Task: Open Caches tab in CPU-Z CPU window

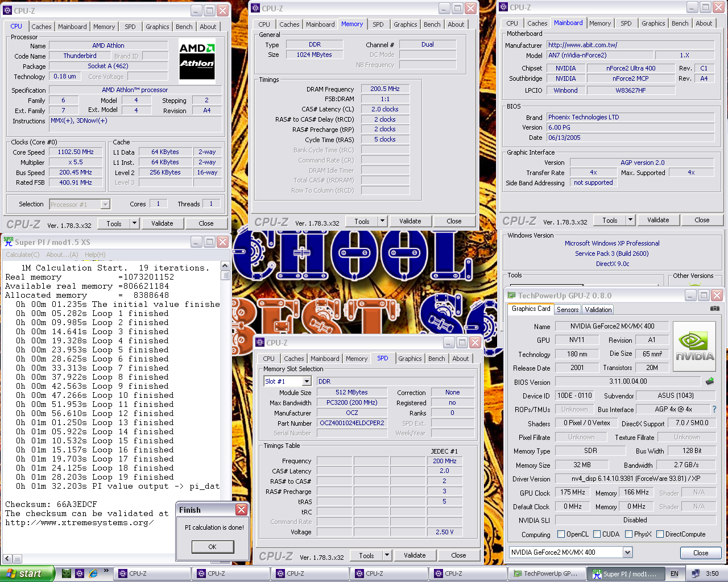Action: (42, 27)
